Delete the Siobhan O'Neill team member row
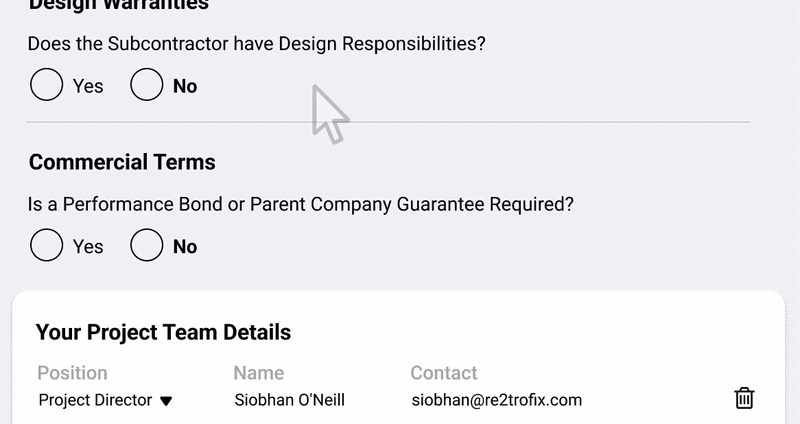This screenshot has width=800, height=424. click(744, 399)
